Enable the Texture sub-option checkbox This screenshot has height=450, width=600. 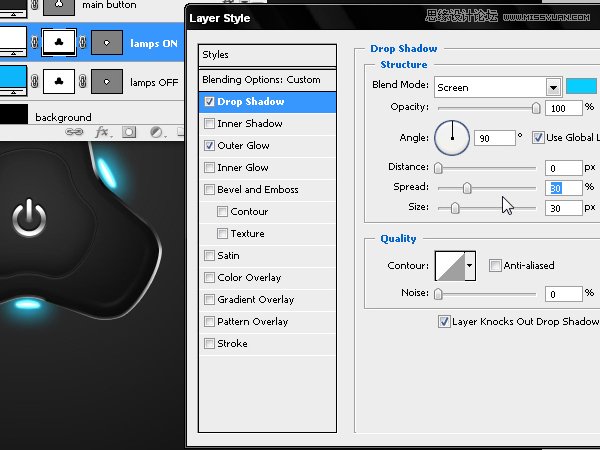[x=222, y=233]
